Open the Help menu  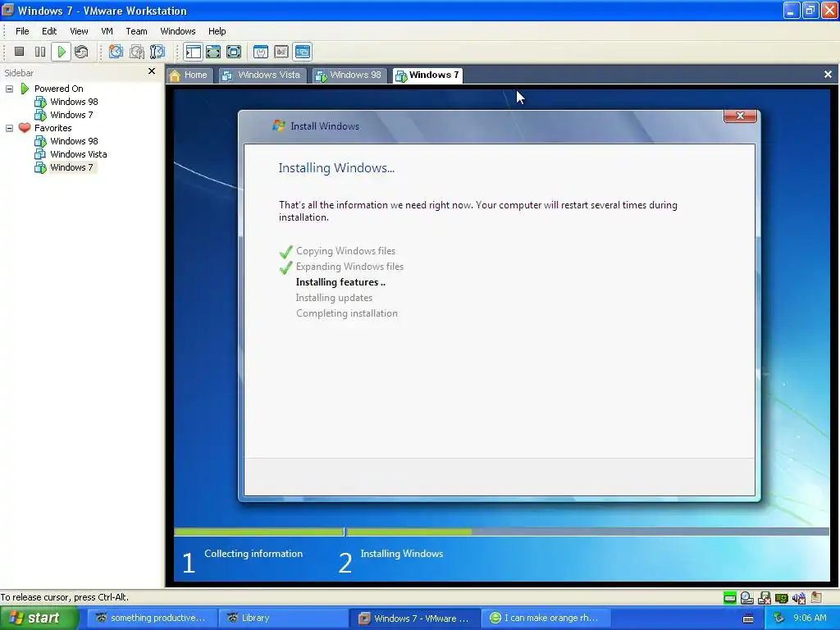point(217,31)
